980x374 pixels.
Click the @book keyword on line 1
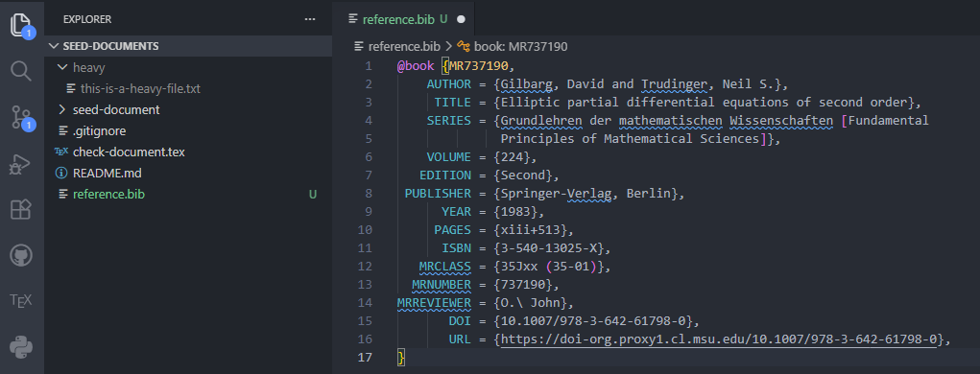(416, 65)
